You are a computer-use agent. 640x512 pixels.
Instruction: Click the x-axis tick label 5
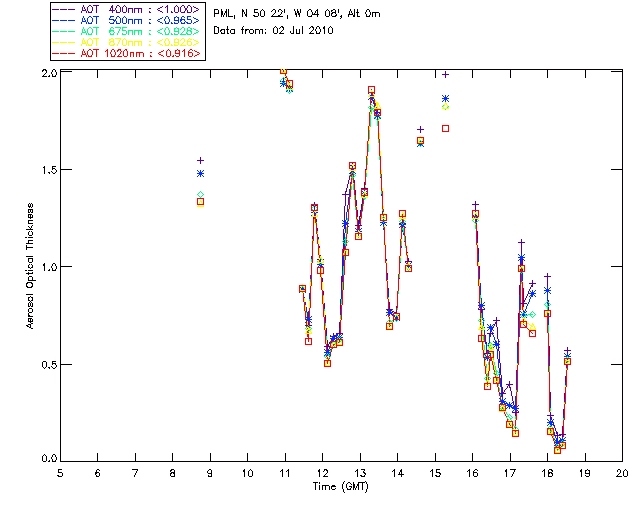(x=60, y=472)
